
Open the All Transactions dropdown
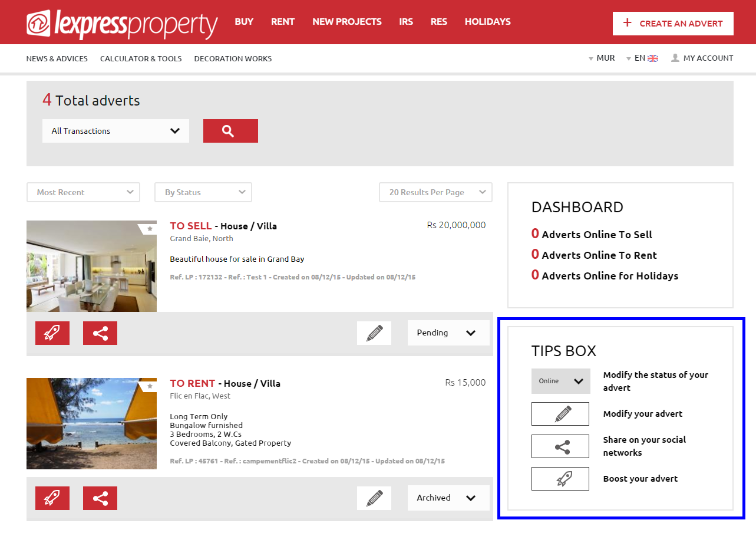pos(115,131)
